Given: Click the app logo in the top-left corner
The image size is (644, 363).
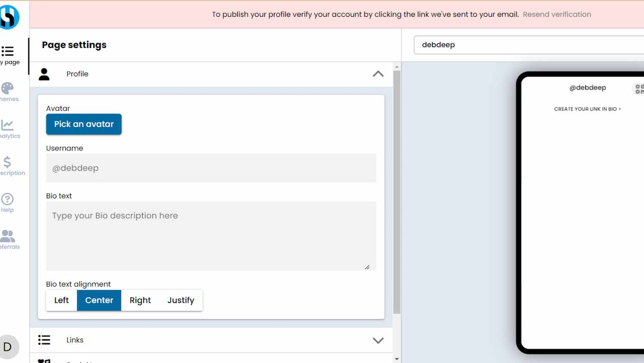Looking at the screenshot, I should tap(9, 17).
